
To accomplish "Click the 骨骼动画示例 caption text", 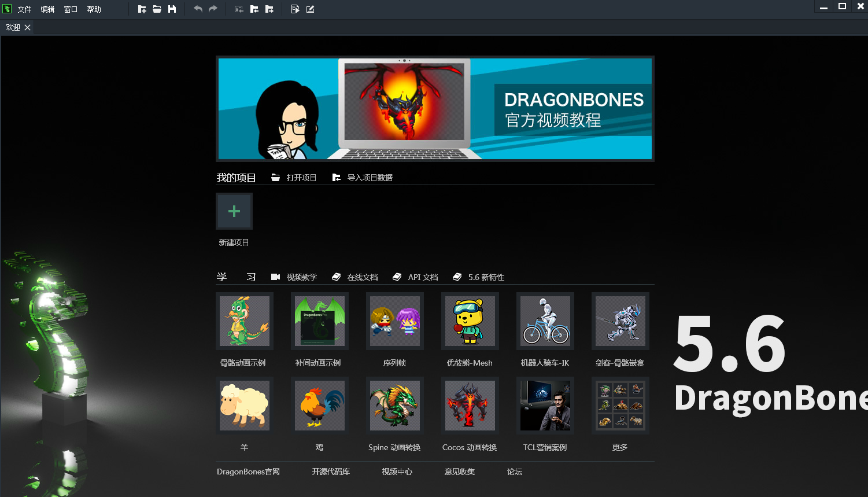I will point(243,363).
